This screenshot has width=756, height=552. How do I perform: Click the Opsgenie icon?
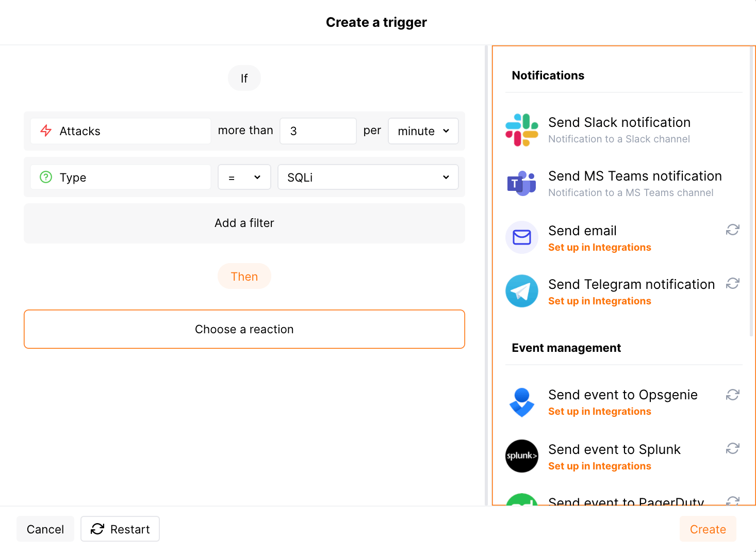(521, 402)
